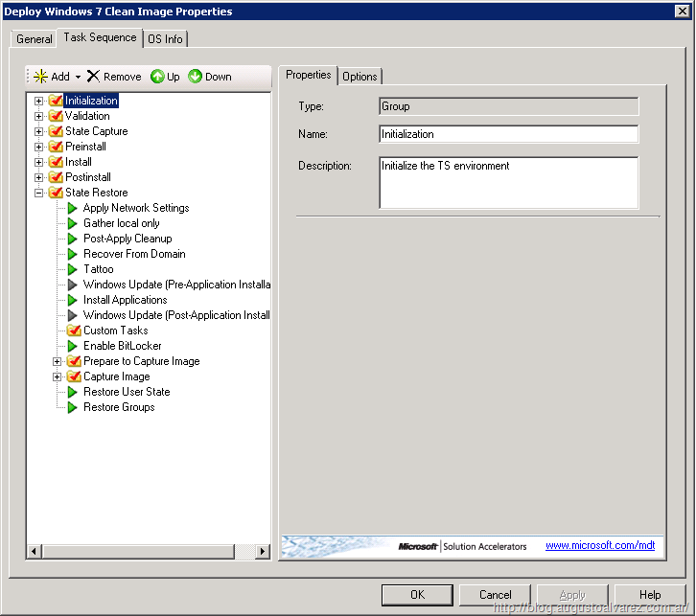Click the Custom Tasks folder icon
The image size is (696, 616).
click(x=74, y=331)
